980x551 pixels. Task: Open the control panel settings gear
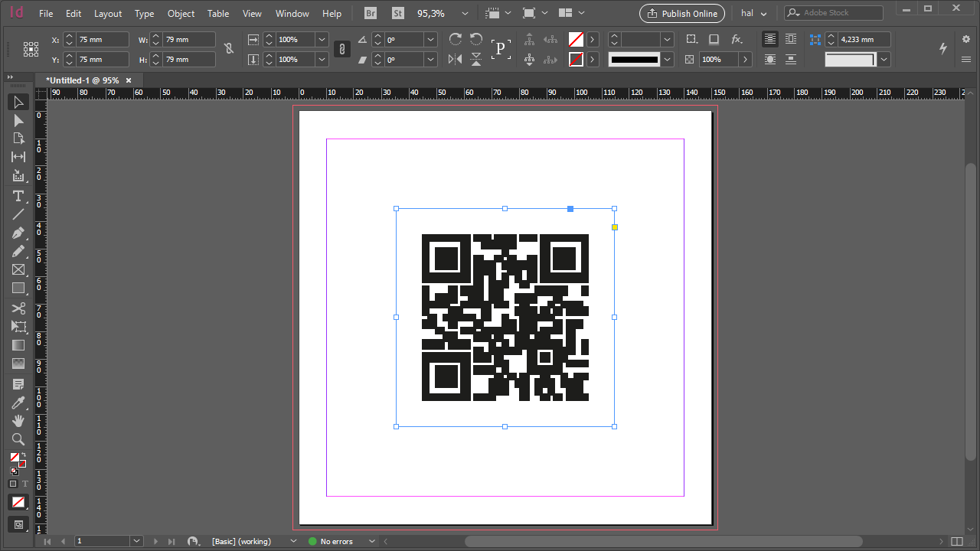point(965,39)
